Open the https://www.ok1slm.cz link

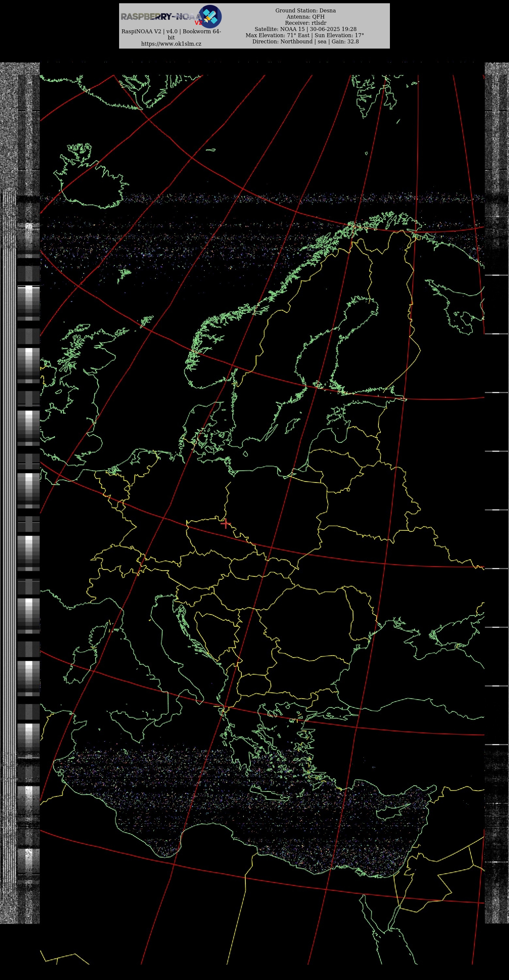(x=171, y=44)
